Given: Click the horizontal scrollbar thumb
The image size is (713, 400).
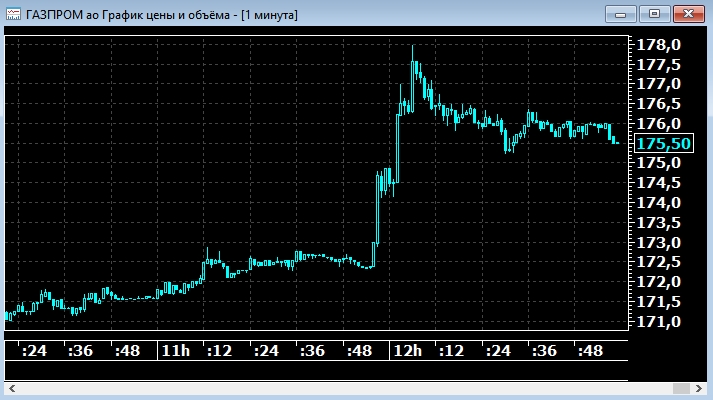Looking at the screenshot, I should coord(683,388).
